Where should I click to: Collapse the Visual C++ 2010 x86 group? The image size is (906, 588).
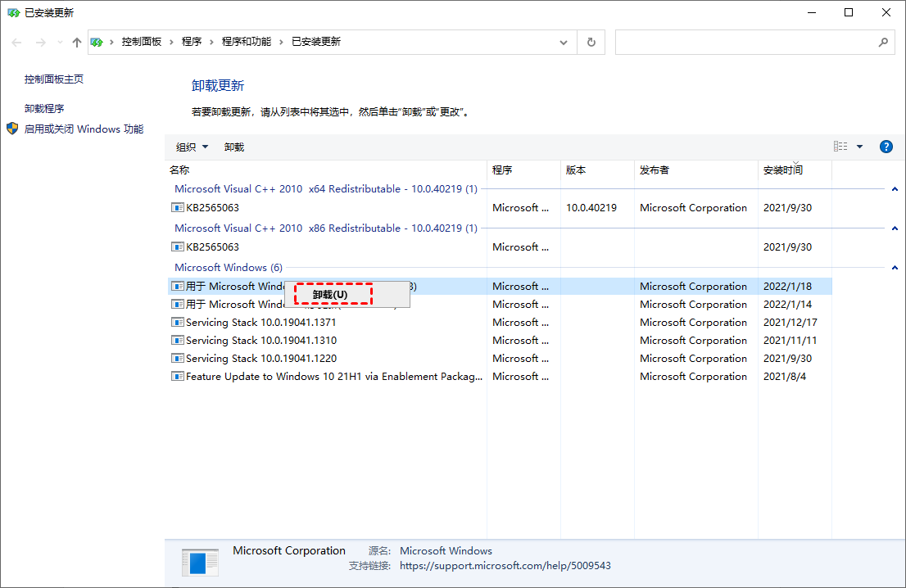click(x=895, y=228)
